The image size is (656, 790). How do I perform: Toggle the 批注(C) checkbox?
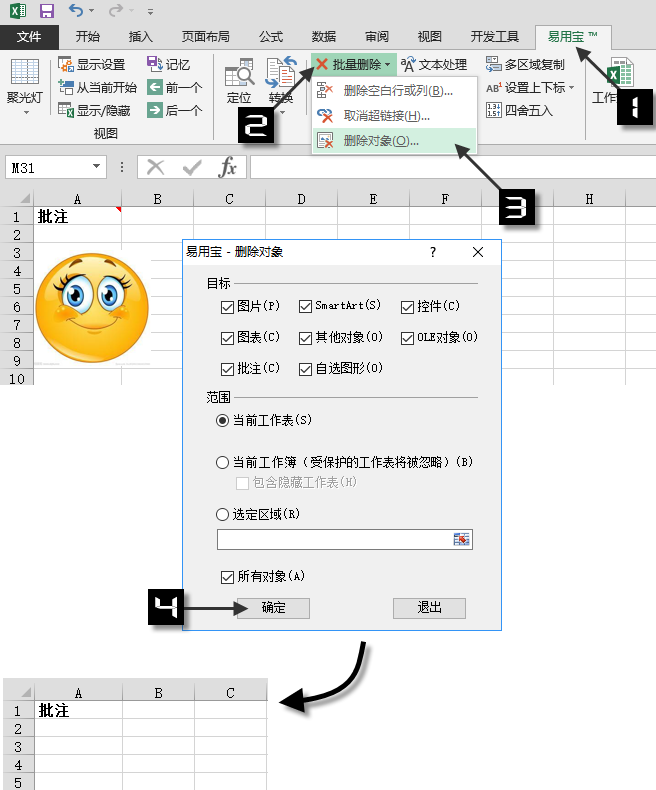point(227,370)
